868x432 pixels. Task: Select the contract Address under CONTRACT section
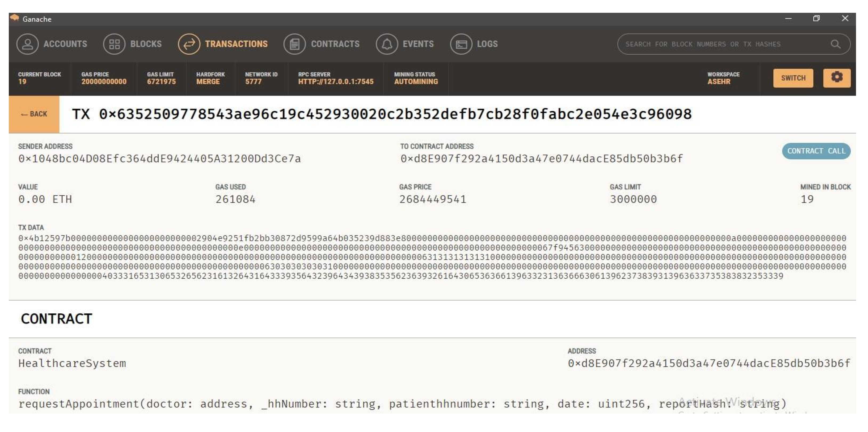click(x=709, y=363)
